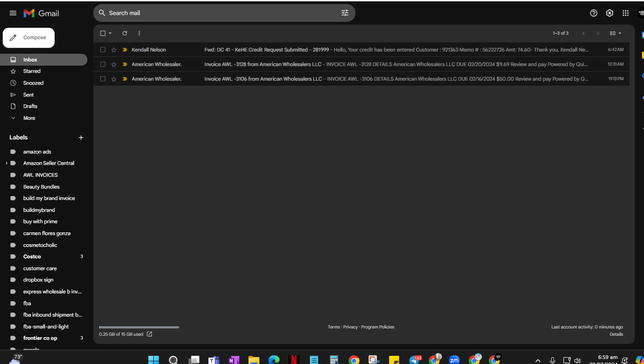Click the 6:42 AM timestamp
The height and width of the screenshot is (364, 644).
(616, 50)
